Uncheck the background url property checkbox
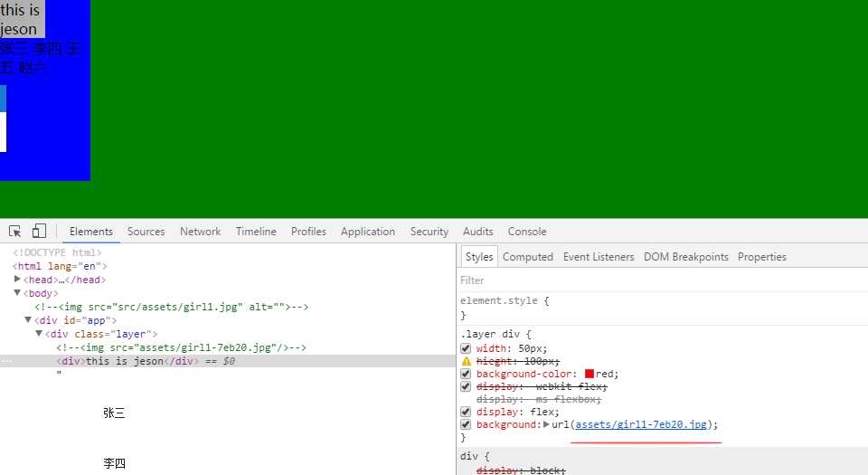Image resolution: width=868 pixels, height=475 pixels. 466,424
